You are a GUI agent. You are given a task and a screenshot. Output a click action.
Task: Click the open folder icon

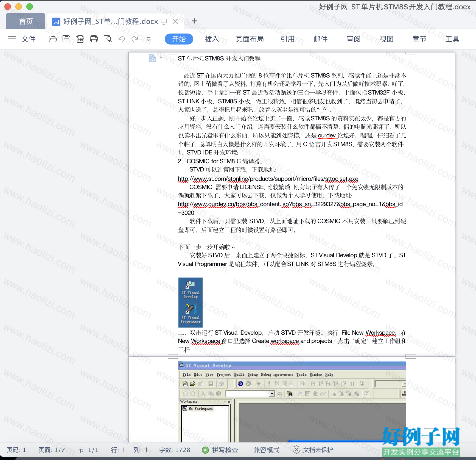53,39
